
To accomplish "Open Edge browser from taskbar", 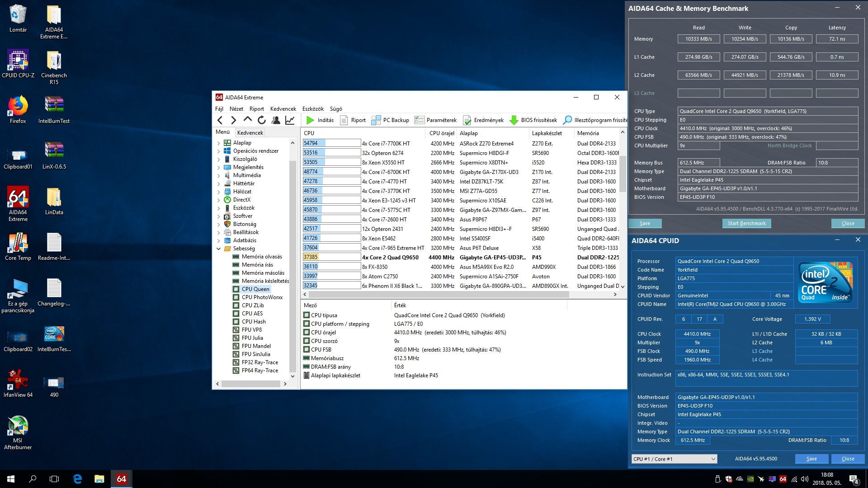I will [x=77, y=479].
